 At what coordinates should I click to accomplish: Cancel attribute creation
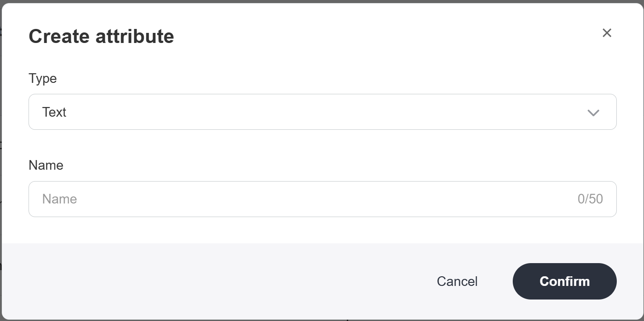[457, 281]
